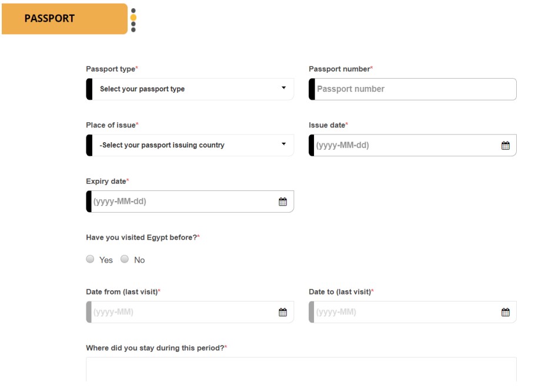Screen dimensions: 545x392
Task: Select the yellow step indicator dot
Action: (x=133, y=18)
